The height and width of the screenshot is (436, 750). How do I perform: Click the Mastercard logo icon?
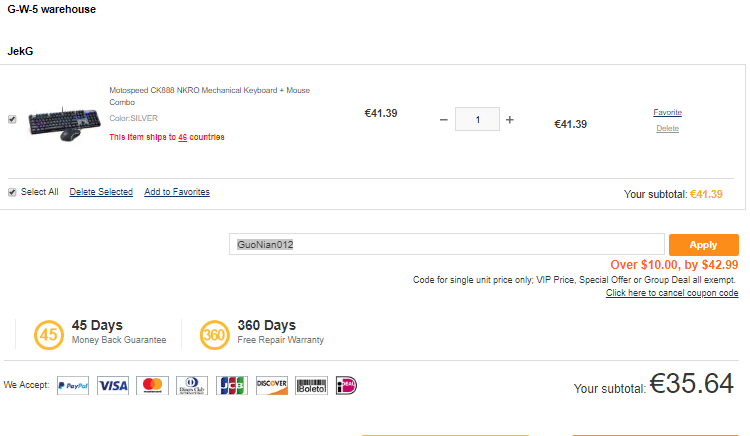click(x=153, y=385)
